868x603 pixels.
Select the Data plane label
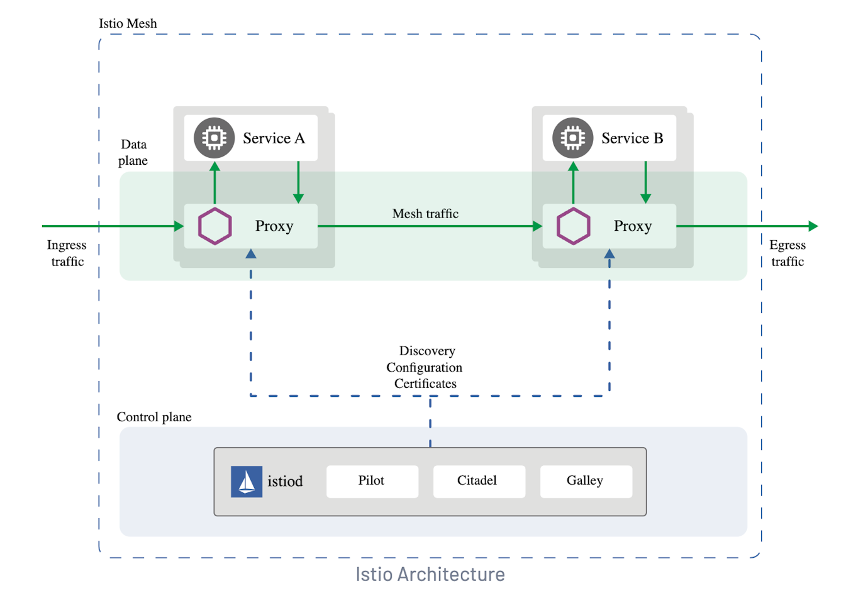pyautogui.click(x=133, y=152)
